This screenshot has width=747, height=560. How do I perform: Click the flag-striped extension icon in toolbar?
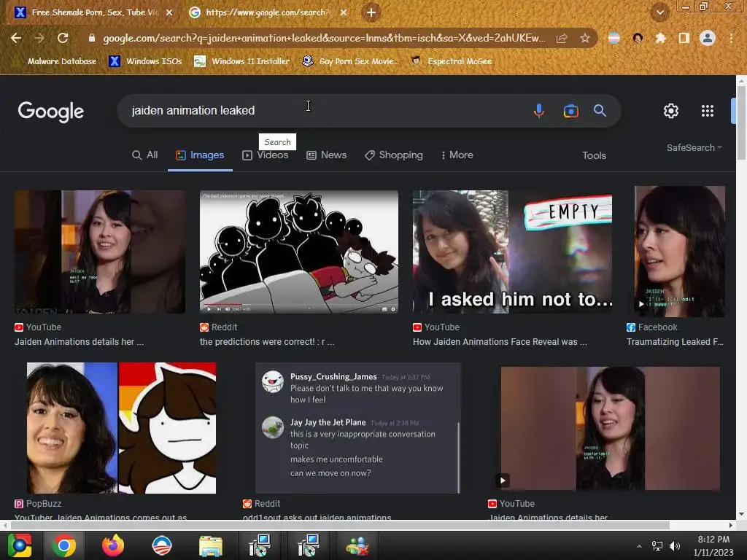click(614, 38)
